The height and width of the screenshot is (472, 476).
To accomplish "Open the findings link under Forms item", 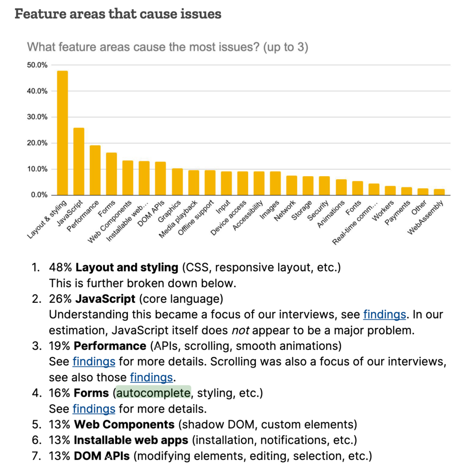I will [94, 409].
